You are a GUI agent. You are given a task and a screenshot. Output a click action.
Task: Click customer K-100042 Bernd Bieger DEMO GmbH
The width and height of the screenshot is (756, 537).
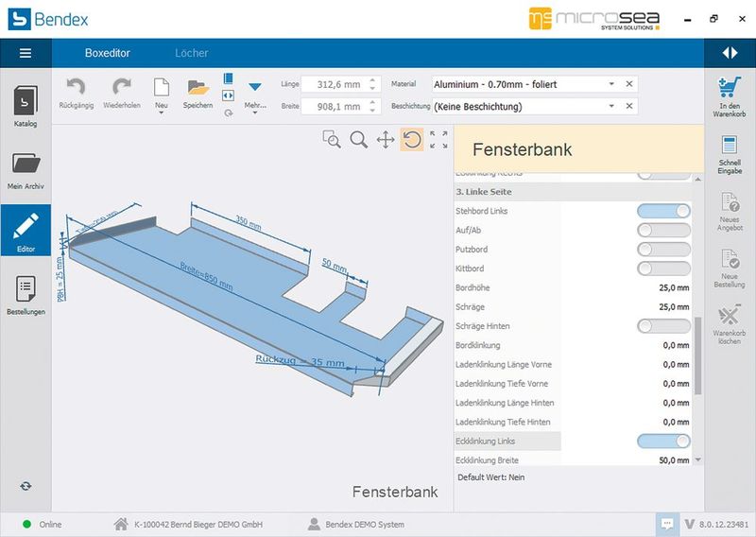198,525
